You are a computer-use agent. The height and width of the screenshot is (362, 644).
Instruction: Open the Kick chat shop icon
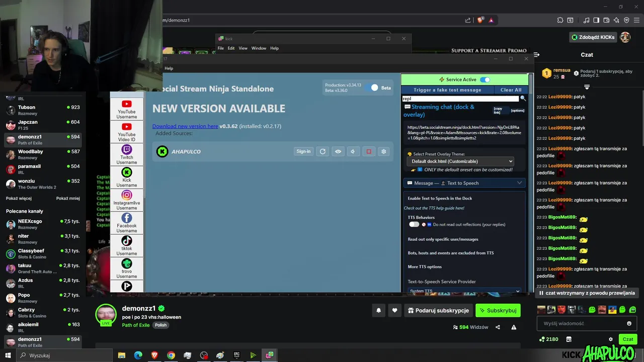pos(569,339)
